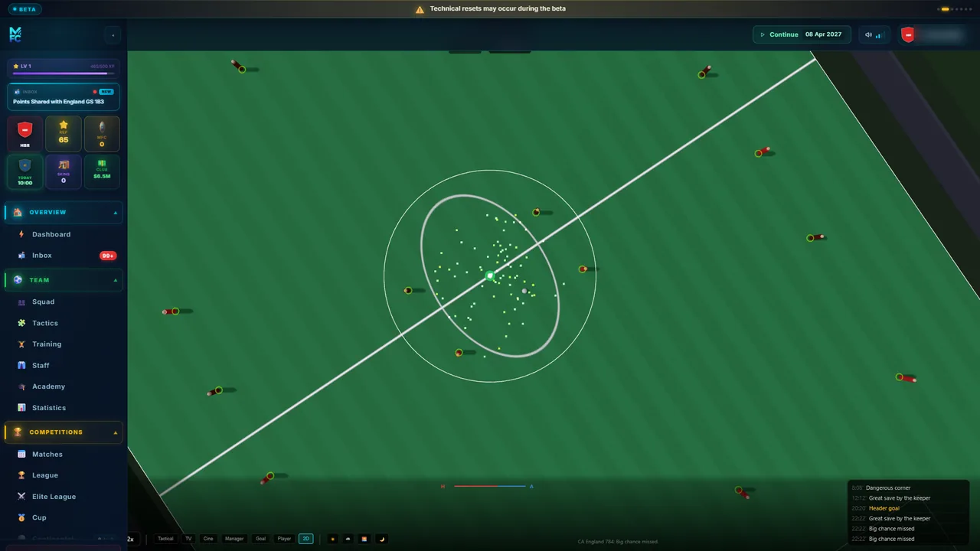This screenshot has height=551, width=980.
Task: Switch to Goal camera view
Action: pos(260,539)
